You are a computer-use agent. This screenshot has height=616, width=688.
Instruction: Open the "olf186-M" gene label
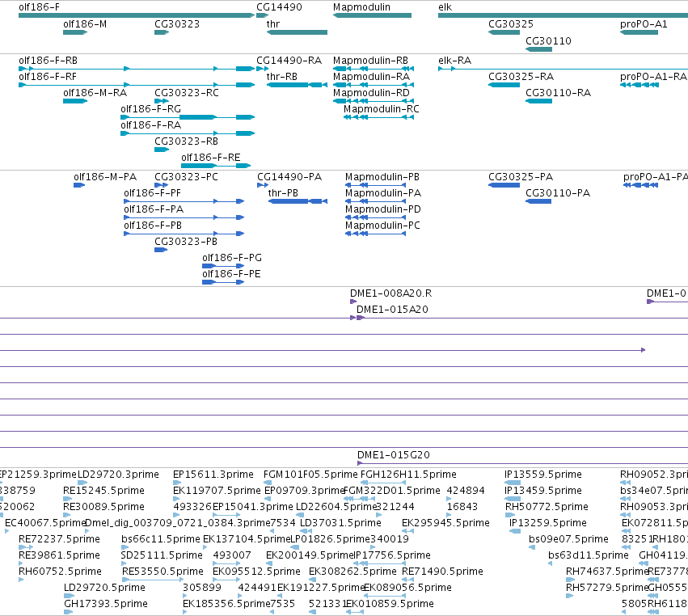point(85,24)
